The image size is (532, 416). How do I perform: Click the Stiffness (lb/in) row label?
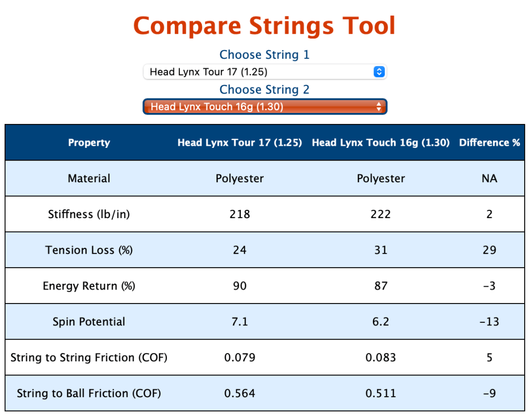89,214
